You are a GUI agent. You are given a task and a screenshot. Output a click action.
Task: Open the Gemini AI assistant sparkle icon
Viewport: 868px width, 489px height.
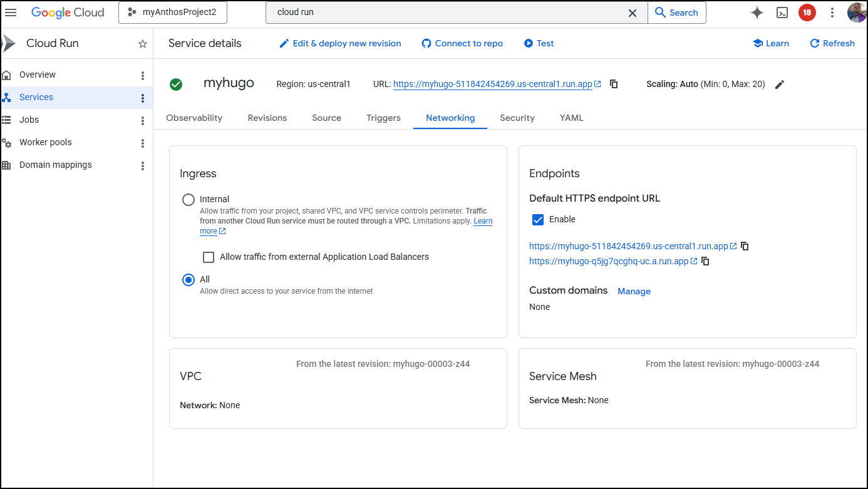pyautogui.click(x=757, y=13)
